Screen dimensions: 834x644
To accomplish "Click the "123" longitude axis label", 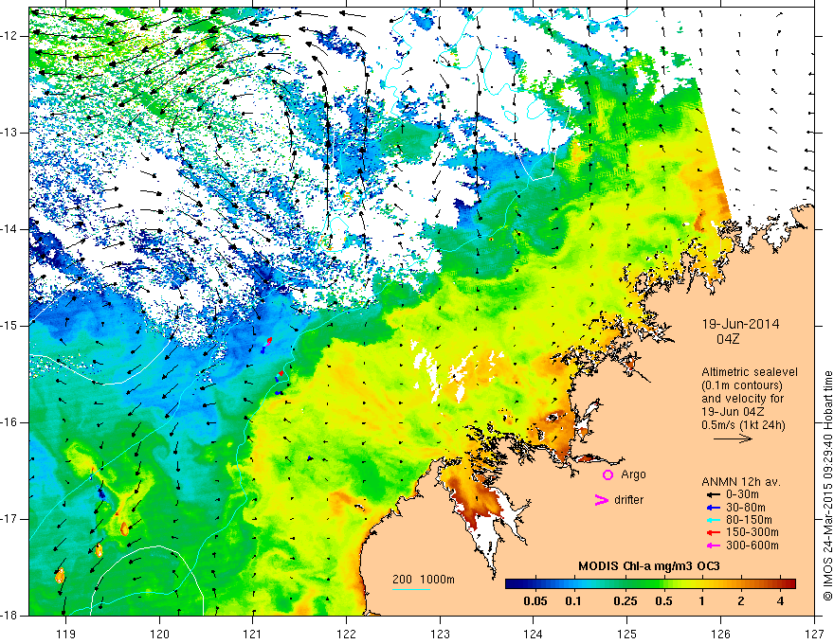I will (x=440, y=634).
